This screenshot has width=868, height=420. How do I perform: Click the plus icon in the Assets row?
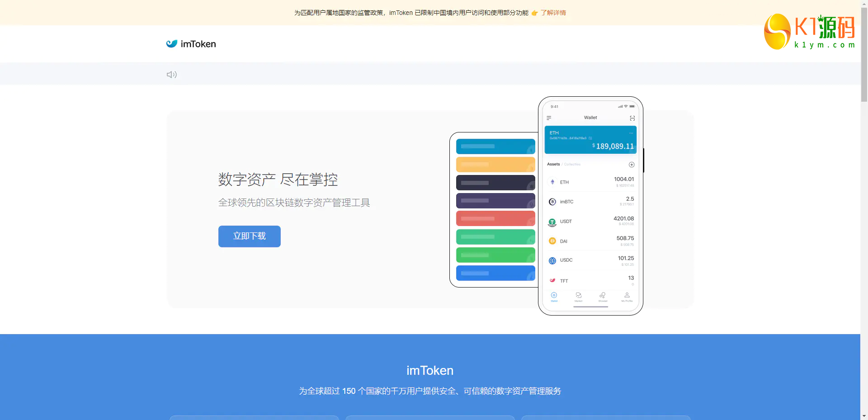pyautogui.click(x=632, y=165)
